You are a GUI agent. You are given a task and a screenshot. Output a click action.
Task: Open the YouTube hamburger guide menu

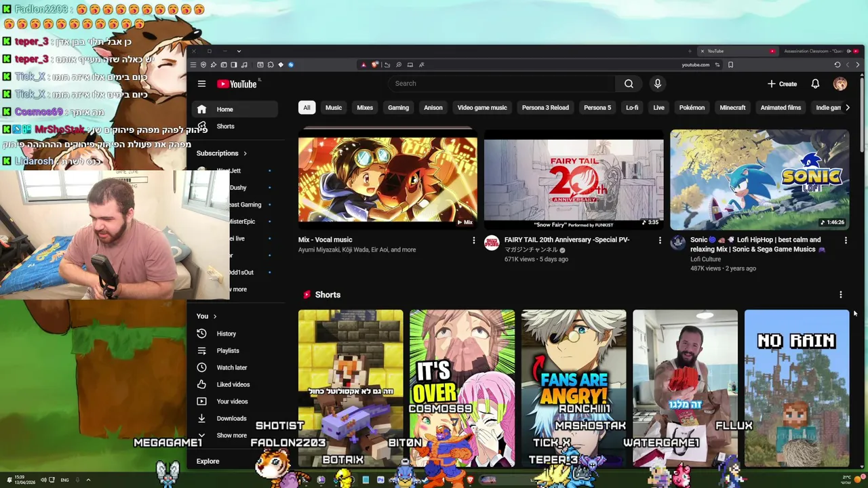click(201, 83)
